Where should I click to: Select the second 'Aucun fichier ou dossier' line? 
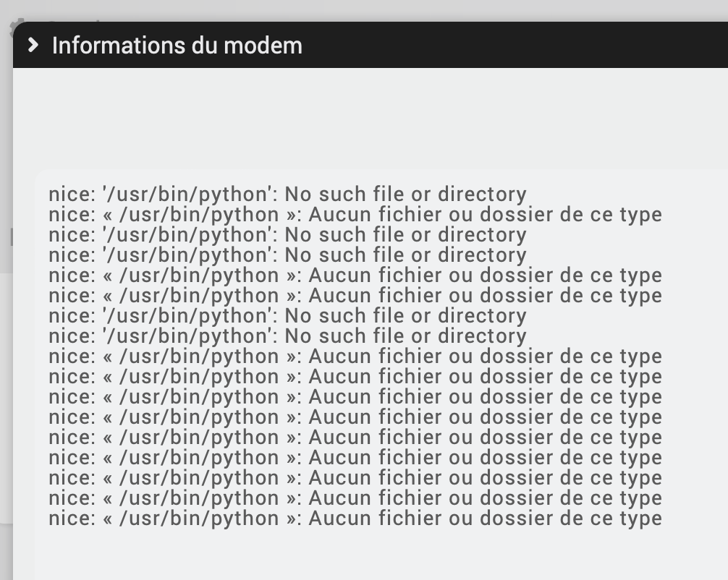[355, 276]
